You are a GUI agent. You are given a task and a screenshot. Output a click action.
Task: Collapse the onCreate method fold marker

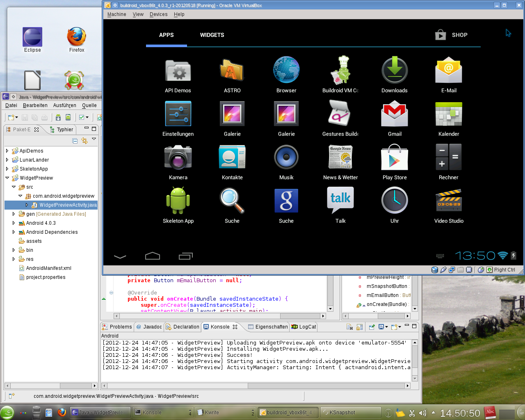tap(111, 293)
